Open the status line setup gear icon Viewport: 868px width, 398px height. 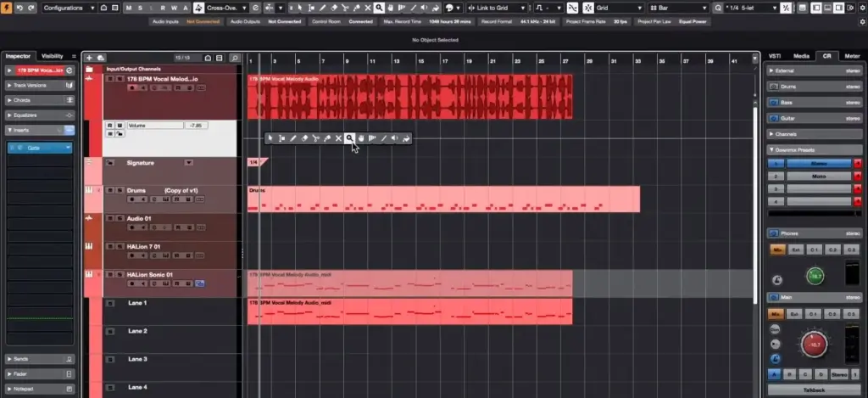pos(862,21)
